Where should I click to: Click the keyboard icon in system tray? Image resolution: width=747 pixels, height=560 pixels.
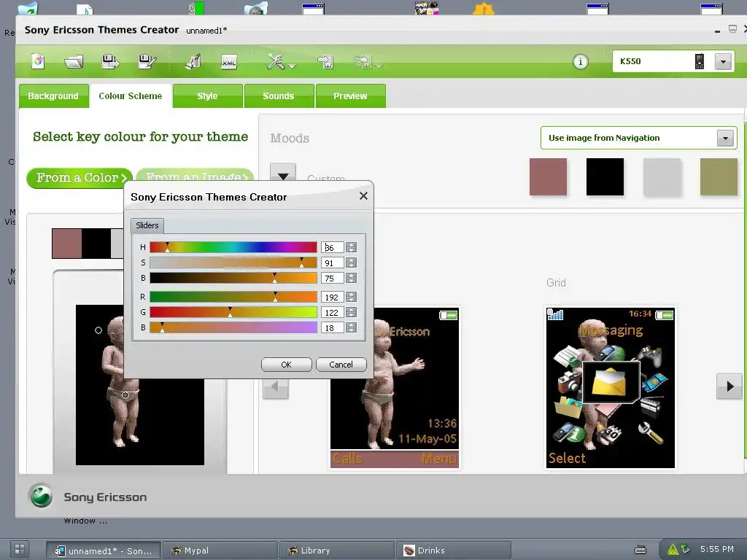point(640,550)
